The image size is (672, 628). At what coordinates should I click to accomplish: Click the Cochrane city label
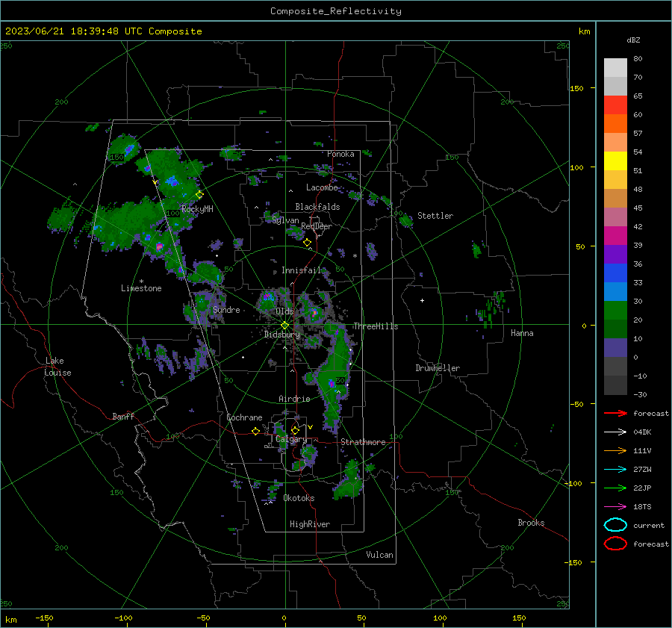tap(244, 417)
